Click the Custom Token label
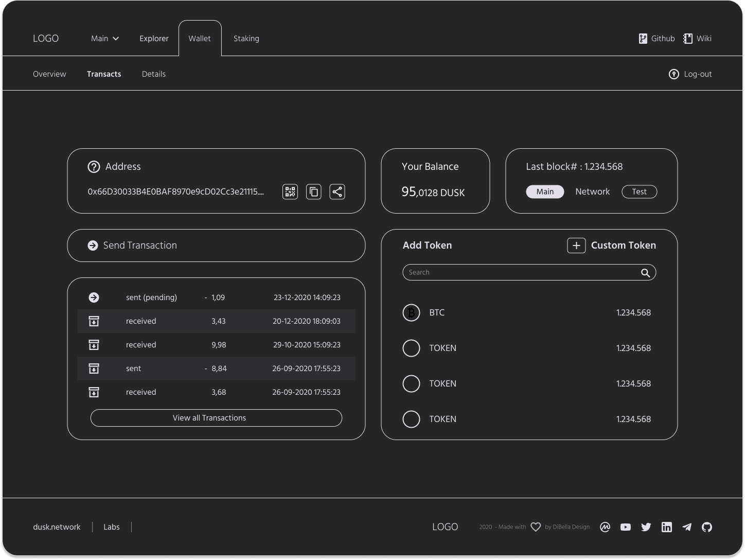Viewport: 745px width, 560px height. [624, 246]
